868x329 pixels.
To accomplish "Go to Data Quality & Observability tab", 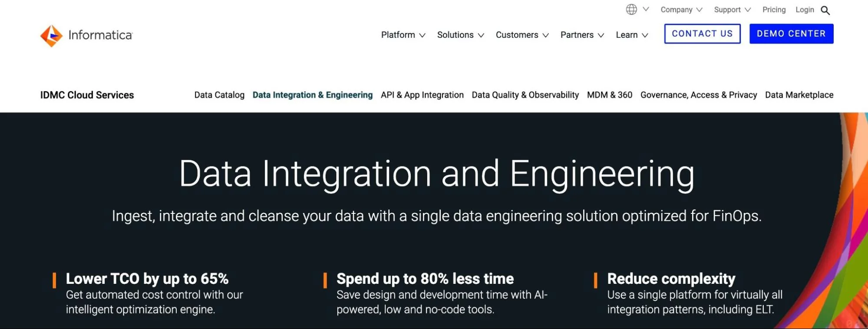I will (525, 95).
